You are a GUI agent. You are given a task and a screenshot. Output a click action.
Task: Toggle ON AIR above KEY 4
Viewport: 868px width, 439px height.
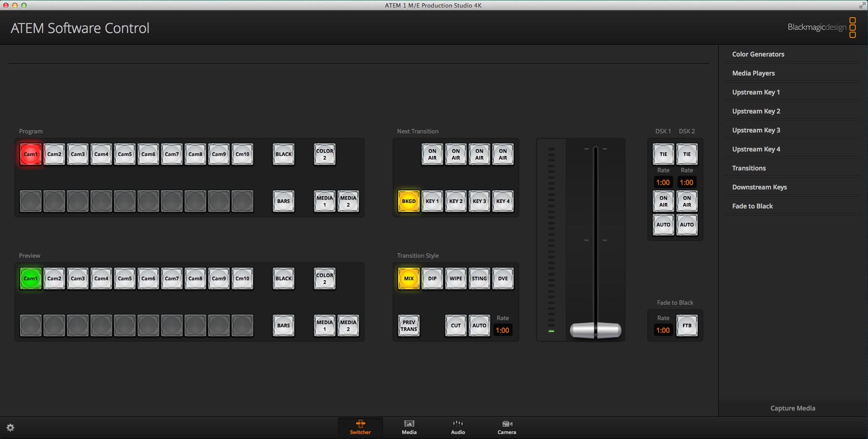tap(503, 154)
